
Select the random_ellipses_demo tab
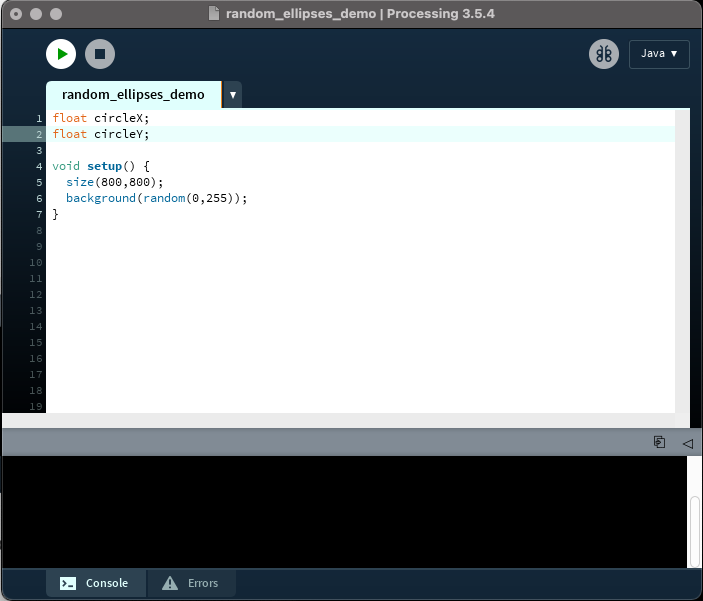(134, 95)
